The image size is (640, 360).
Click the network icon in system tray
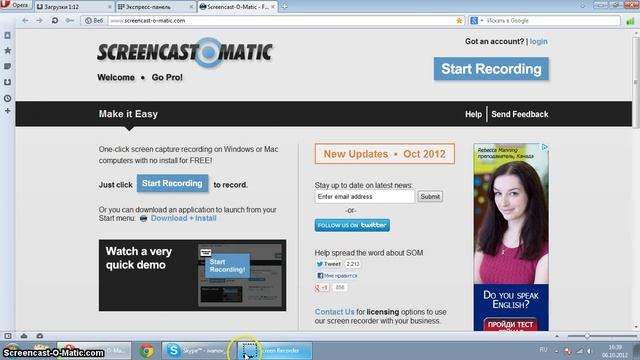(x=579, y=351)
